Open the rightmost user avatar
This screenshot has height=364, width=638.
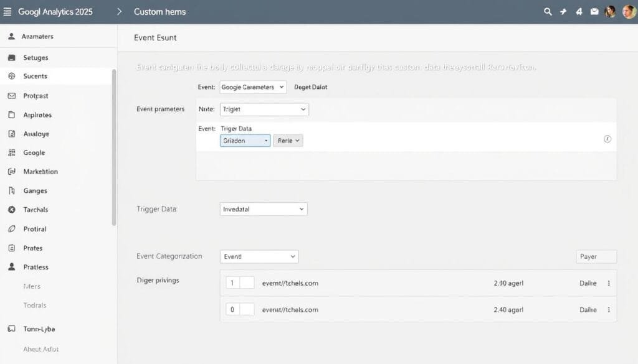[x=629, y=12]
